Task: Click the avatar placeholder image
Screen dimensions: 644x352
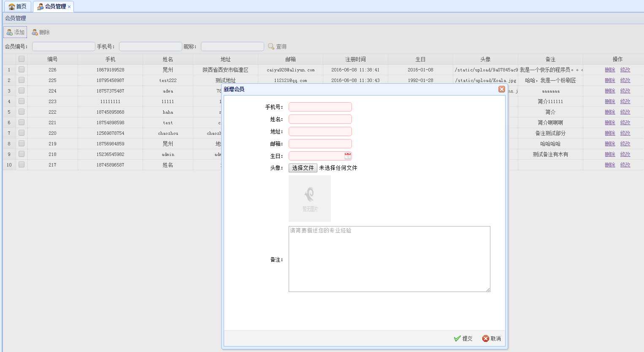Action: click(310, 199)
